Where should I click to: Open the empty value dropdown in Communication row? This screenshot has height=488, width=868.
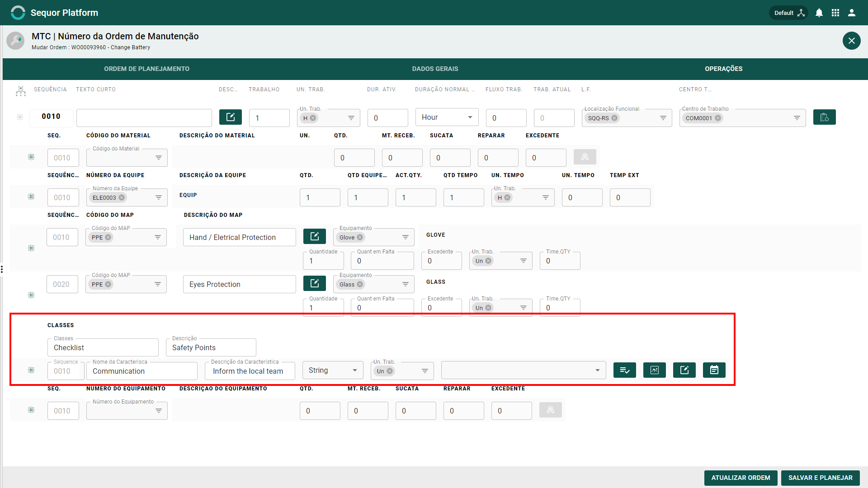click(x=524, y=371)
